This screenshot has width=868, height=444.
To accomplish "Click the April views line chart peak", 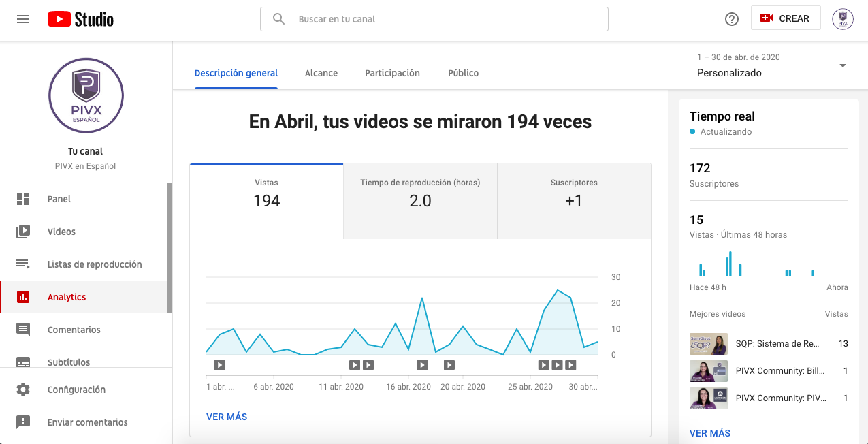I will (558, 290).
